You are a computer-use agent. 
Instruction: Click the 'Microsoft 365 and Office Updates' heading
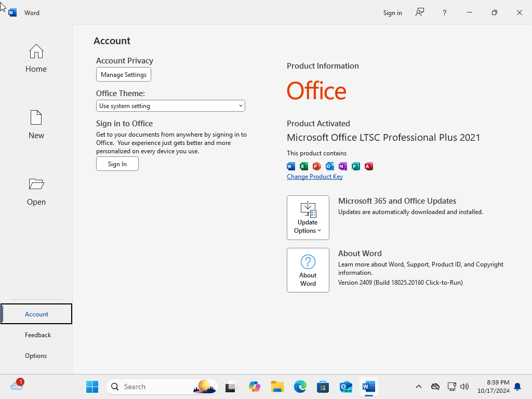click(x=397, y=201)
